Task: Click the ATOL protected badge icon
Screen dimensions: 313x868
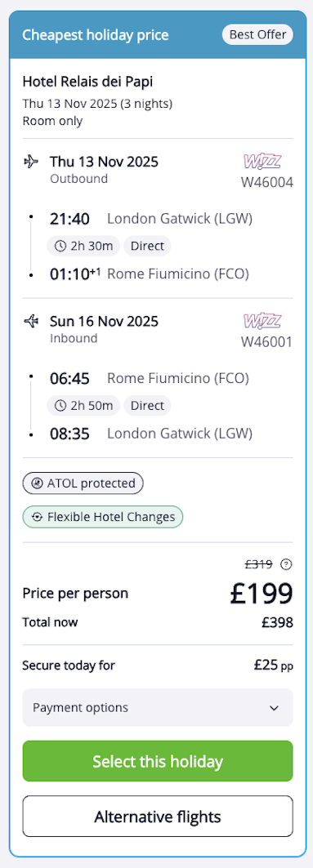Action: pos(37,483)
